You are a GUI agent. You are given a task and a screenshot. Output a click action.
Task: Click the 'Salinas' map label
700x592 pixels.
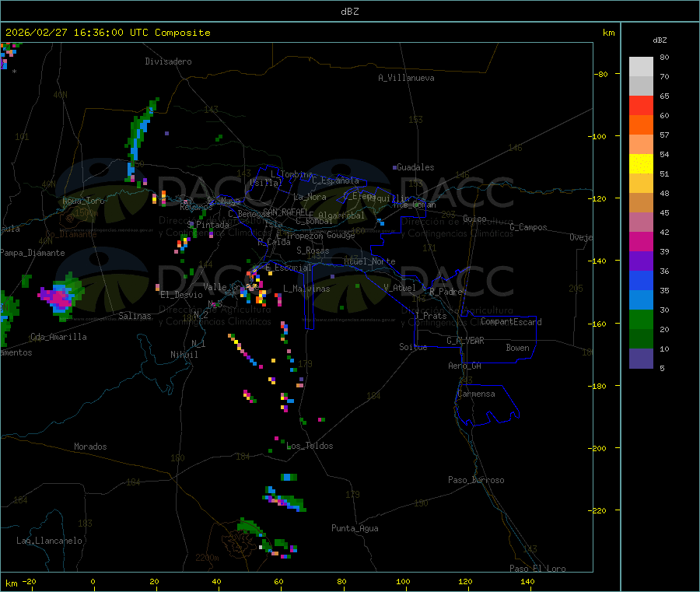[x=135, y=316]
